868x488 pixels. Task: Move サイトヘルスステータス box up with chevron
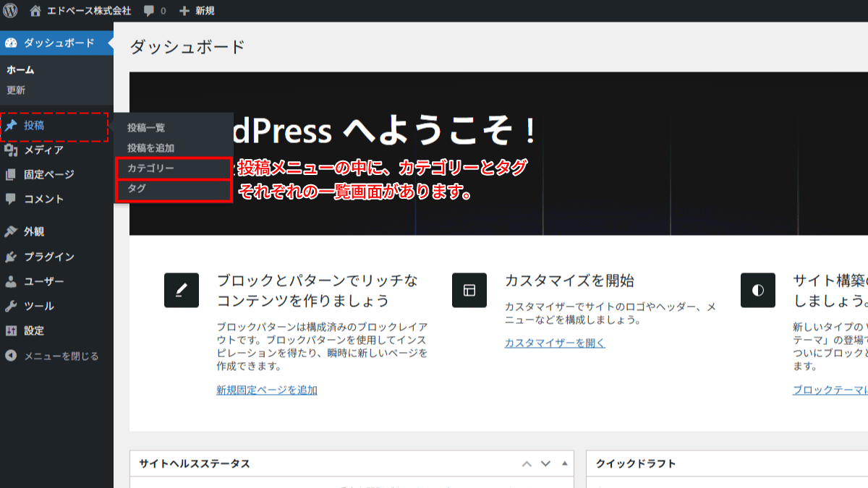525,463
